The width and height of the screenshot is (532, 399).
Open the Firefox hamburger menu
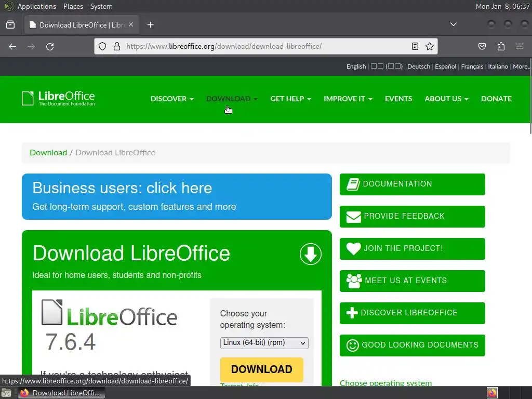(x=519, y=46)
